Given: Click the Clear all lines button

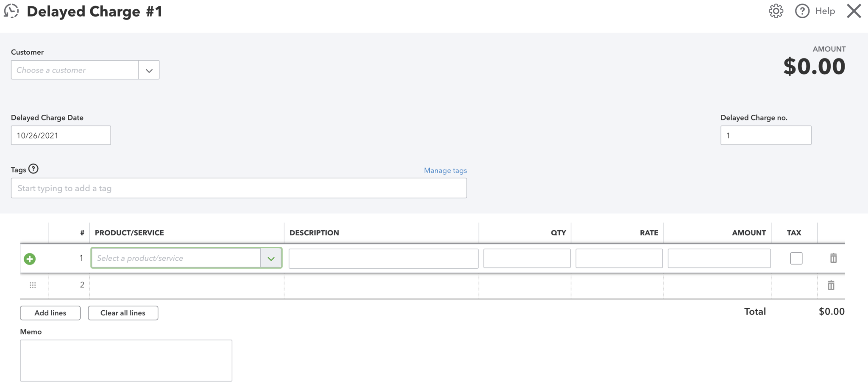Looking at the screenshot, I should tap(123, 313).
